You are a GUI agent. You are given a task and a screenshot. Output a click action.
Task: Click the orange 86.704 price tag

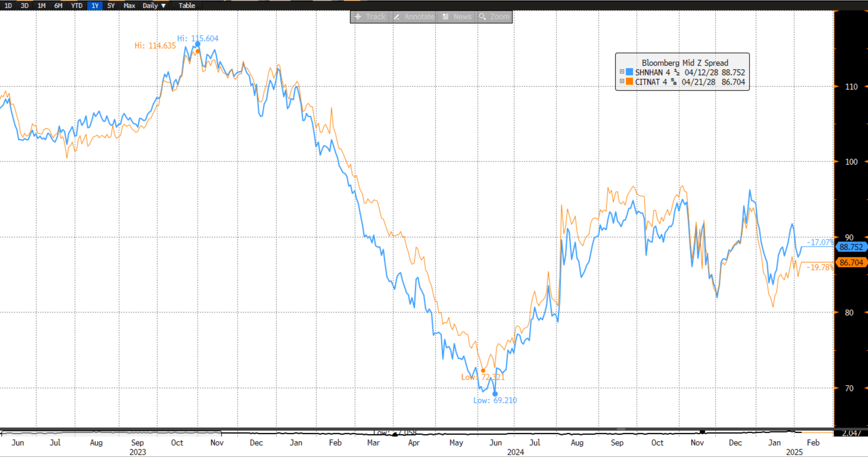[851, 263]
